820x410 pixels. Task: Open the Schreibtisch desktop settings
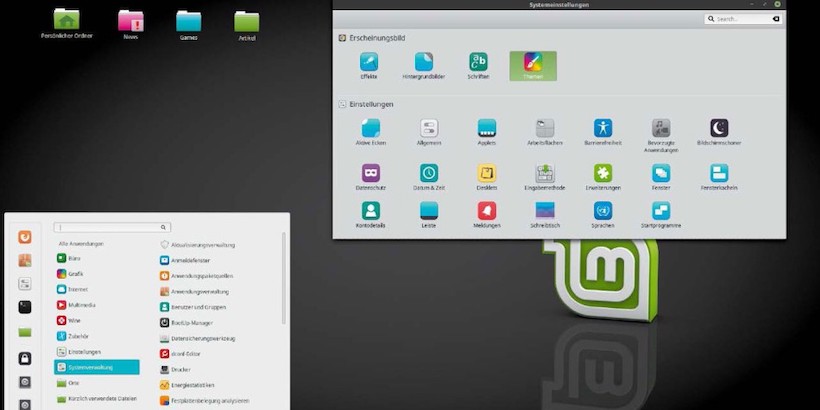545,215
